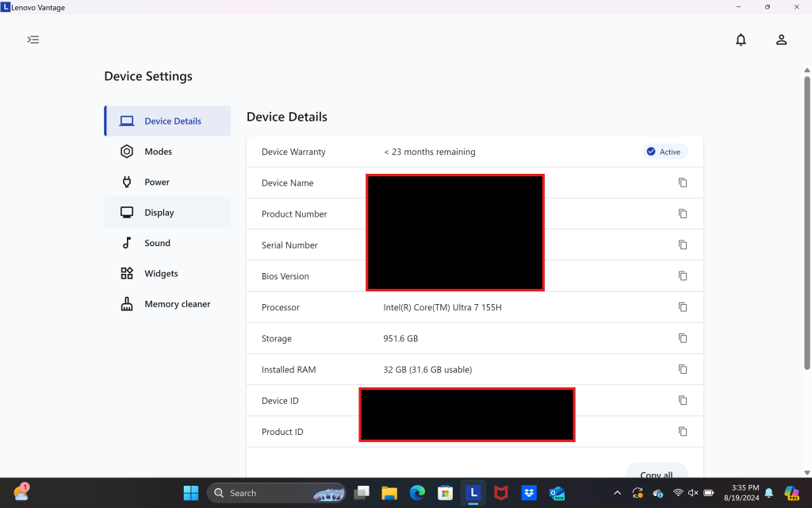The height and width of the screenshot is (508, 812).
Task: Open the Widgets settings tab
Action: (167, 273)
